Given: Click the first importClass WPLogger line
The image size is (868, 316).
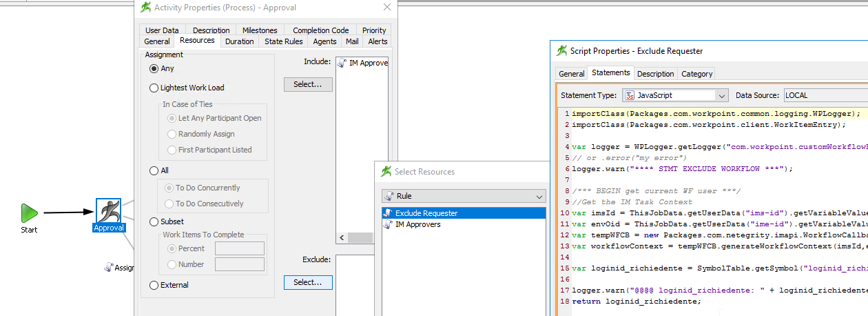Looking at the screenshot, I should 716,113.
